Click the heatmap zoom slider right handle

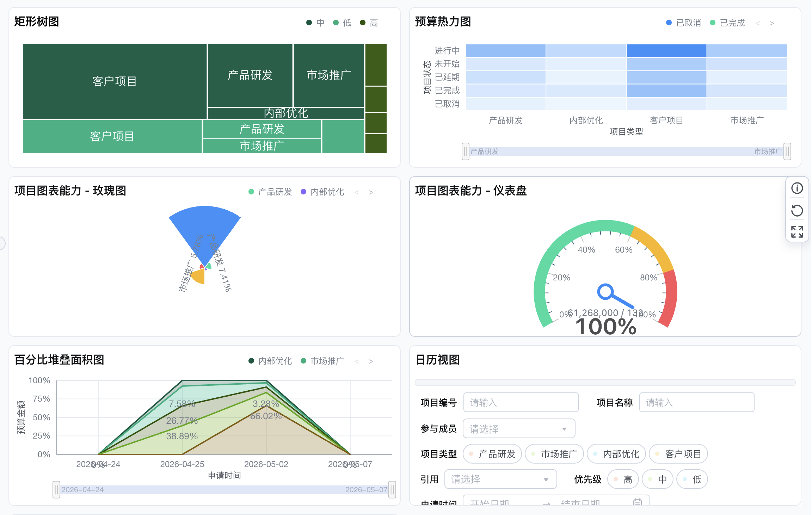(787, 151)
